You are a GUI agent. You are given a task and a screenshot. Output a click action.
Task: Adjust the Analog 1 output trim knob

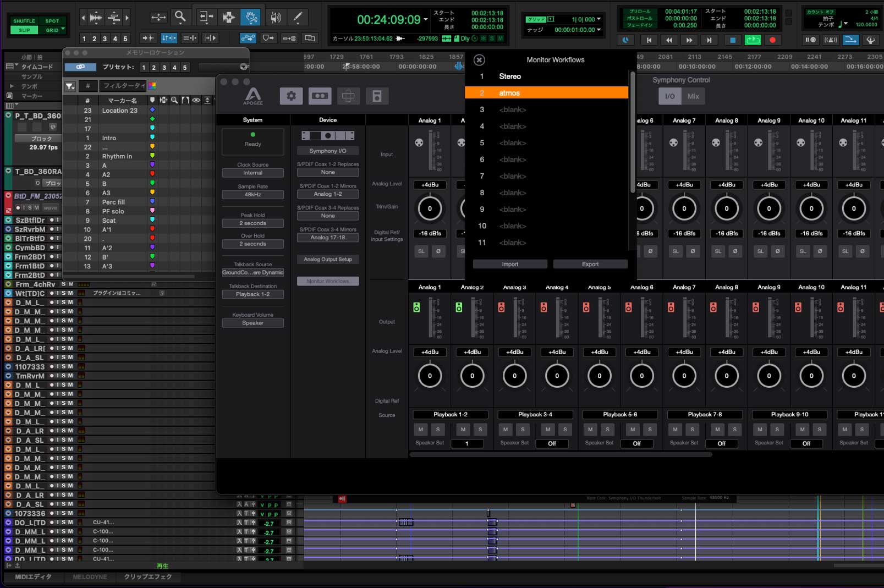(430, 376)
